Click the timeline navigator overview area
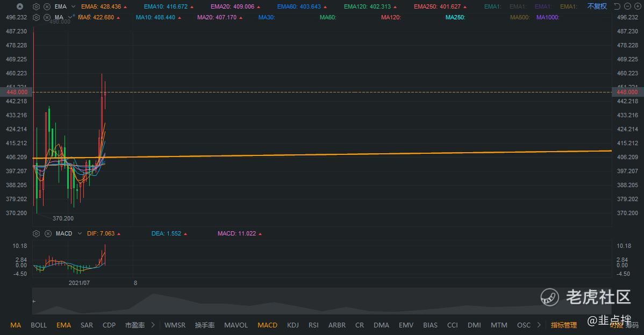Viewport: 644px width, 335px height. 322,301
